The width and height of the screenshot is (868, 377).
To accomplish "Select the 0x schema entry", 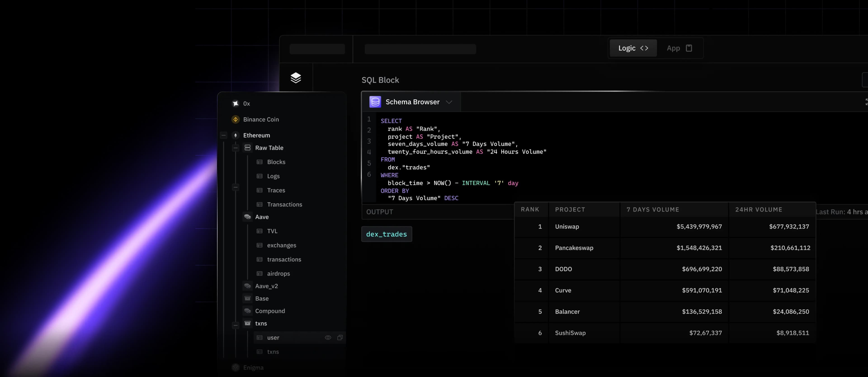I will [x=246, y=103].
